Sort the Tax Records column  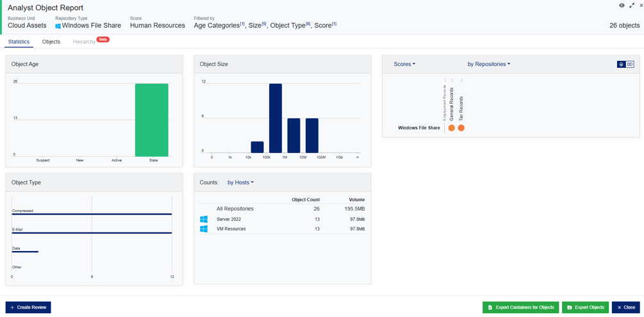pyautogui.click(x=461, y=81)
